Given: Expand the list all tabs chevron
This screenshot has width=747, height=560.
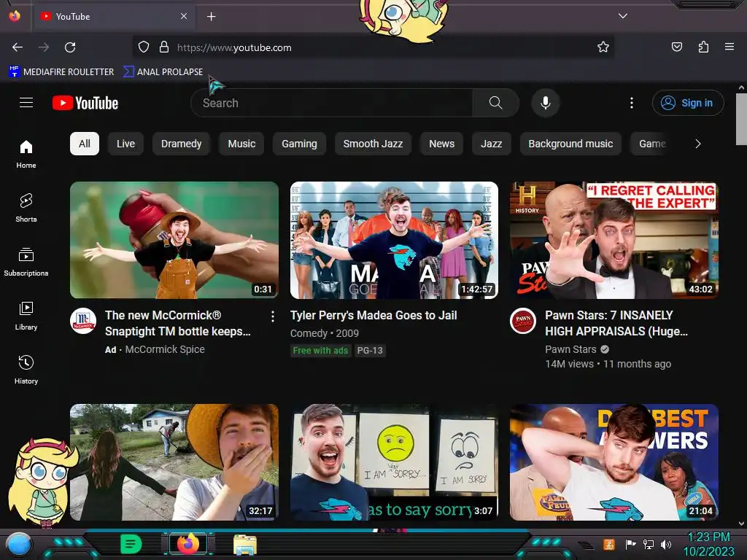Looking at the screenshot, I should pyautogui.click(x=623, y=16).
